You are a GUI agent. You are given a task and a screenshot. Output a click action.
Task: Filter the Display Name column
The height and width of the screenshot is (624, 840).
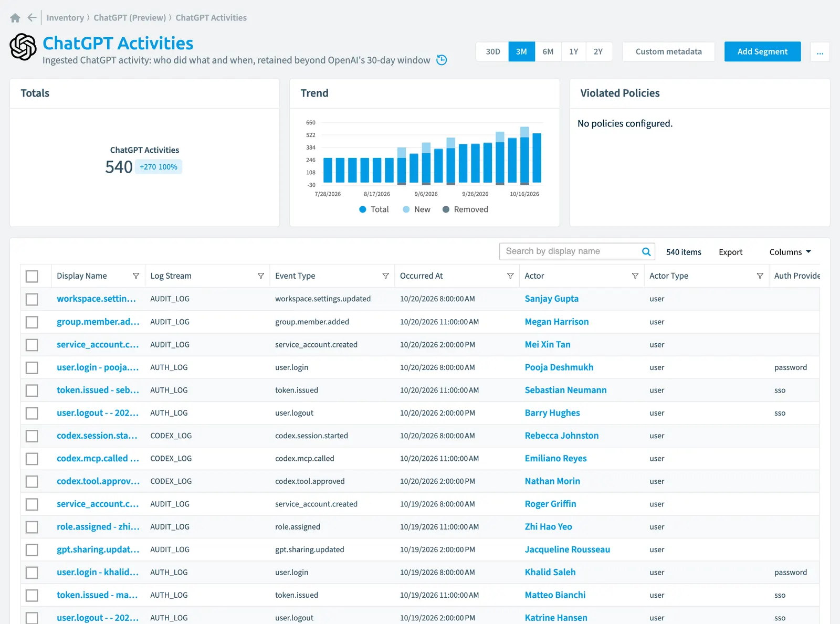136,276
